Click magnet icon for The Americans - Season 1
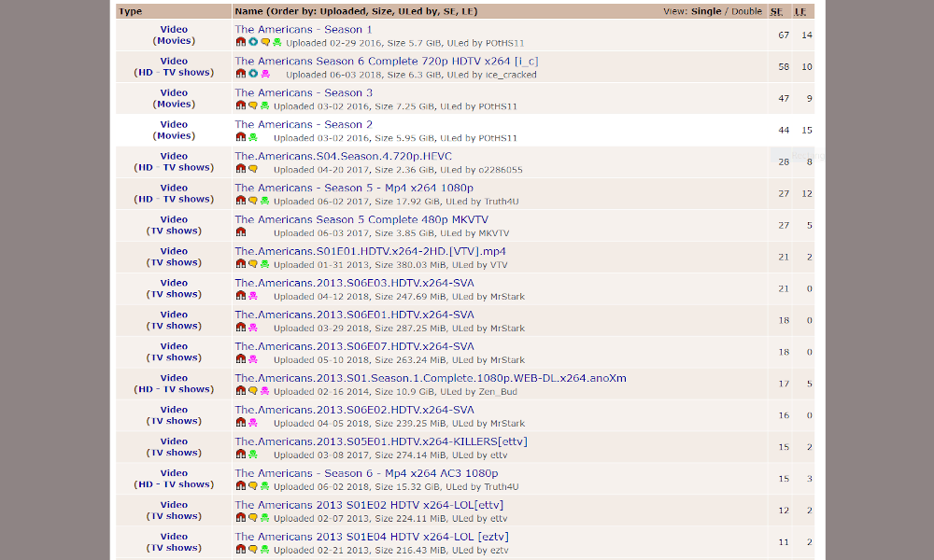The image size is (934, 560). click(x=241, y=42)
